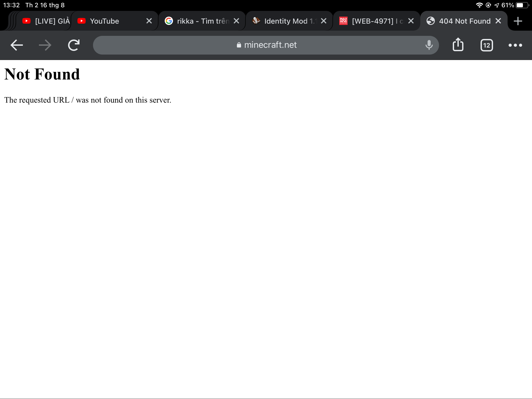The width and height of the screenshot is (532, 399).
Task: Close the WEB-4971 tab
Action: coord(411,21)
